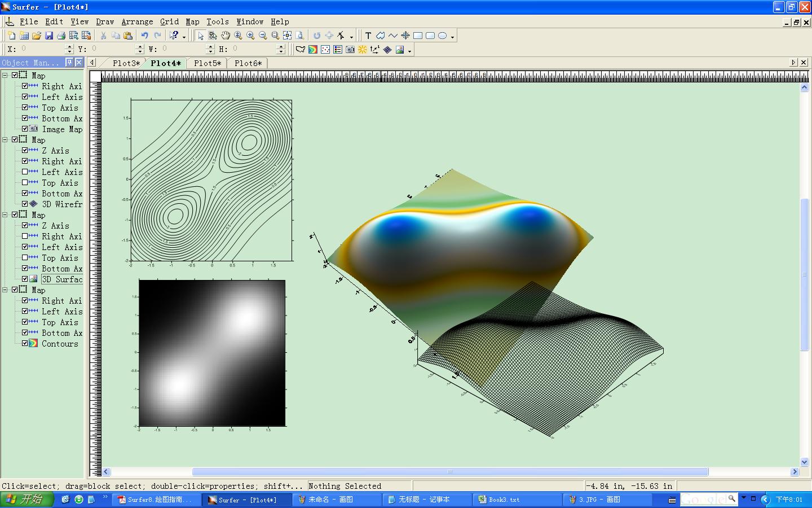The width and height of the screenshot is (812, 508).
Task: Click the horizontal scrollbar thumb
Action: coord(450,472)
